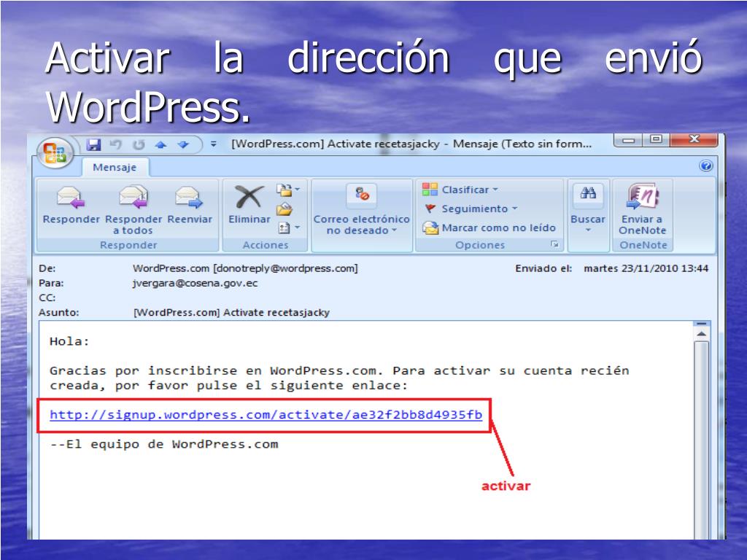Click Enviar a OneNote icon

pos(642,197)
